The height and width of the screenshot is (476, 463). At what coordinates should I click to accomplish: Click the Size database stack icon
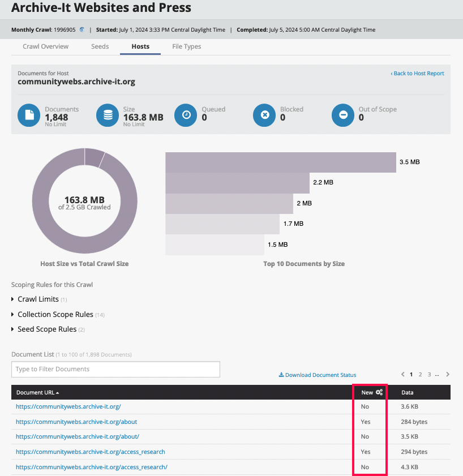pyautogui.click(x=107, y=115)
